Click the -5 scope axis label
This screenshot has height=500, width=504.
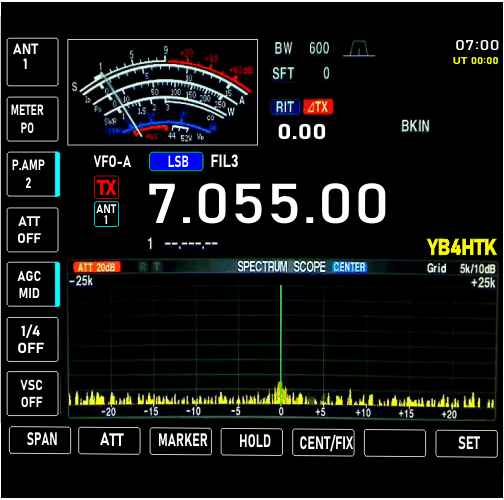[236, 411]
